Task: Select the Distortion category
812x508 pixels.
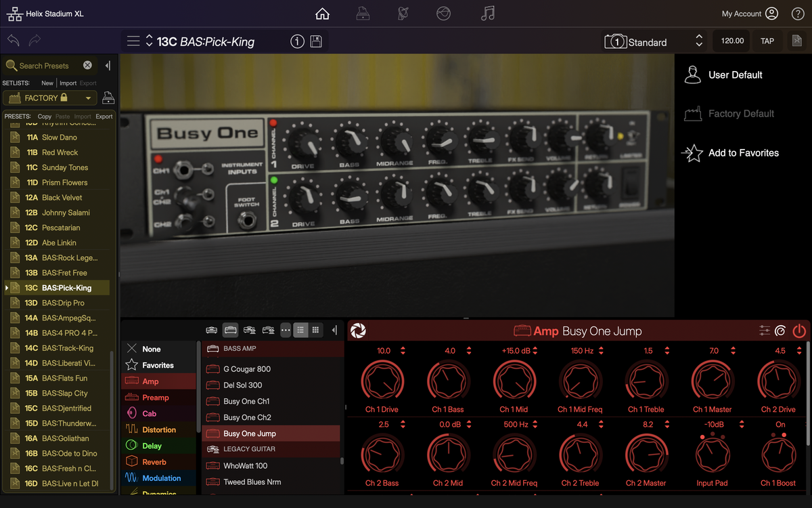Action: pos(159,429)
